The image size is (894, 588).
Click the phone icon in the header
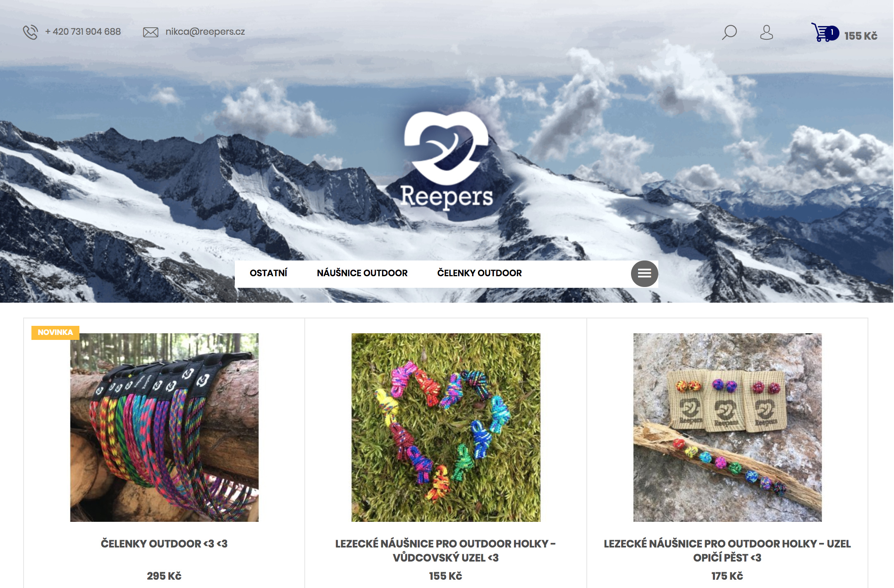(30, 32)
